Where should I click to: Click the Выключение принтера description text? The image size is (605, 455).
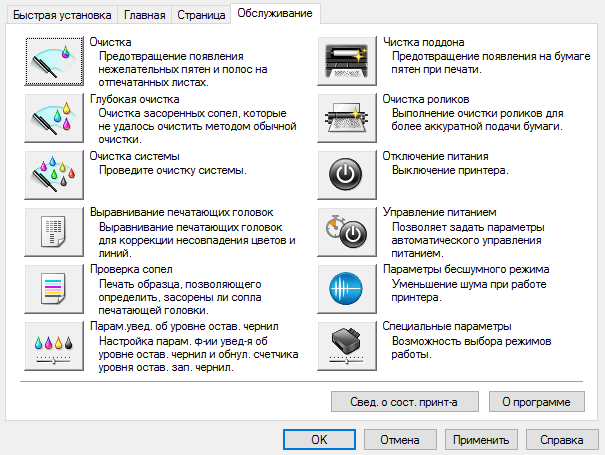tap(450, 170)
